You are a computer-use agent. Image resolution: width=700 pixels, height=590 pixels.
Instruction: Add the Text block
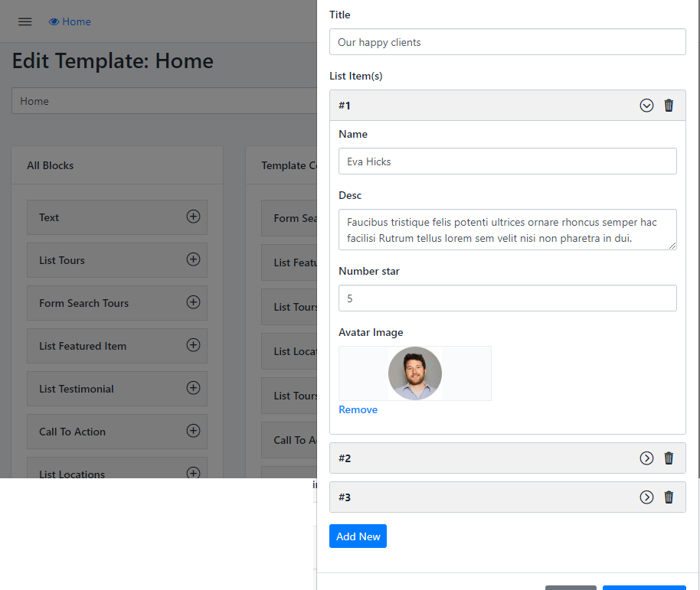pyautogui.click(x=193, y=217)
